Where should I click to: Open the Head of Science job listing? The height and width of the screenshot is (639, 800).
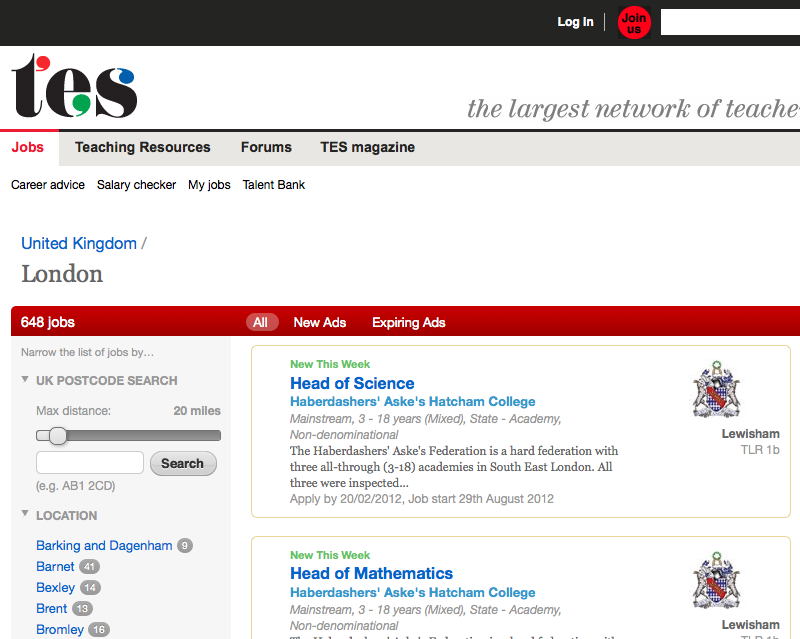[x=352, y=383]
